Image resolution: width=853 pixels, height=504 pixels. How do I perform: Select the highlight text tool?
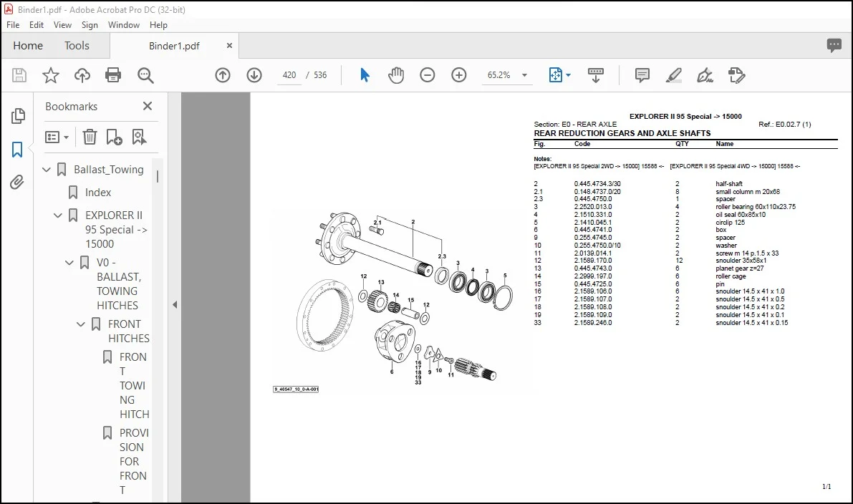tap(673, 75)
